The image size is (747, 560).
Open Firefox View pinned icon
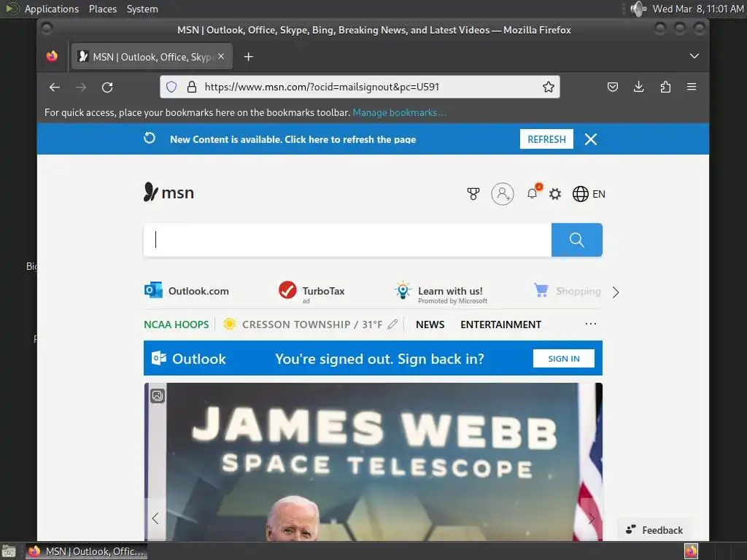52,56
